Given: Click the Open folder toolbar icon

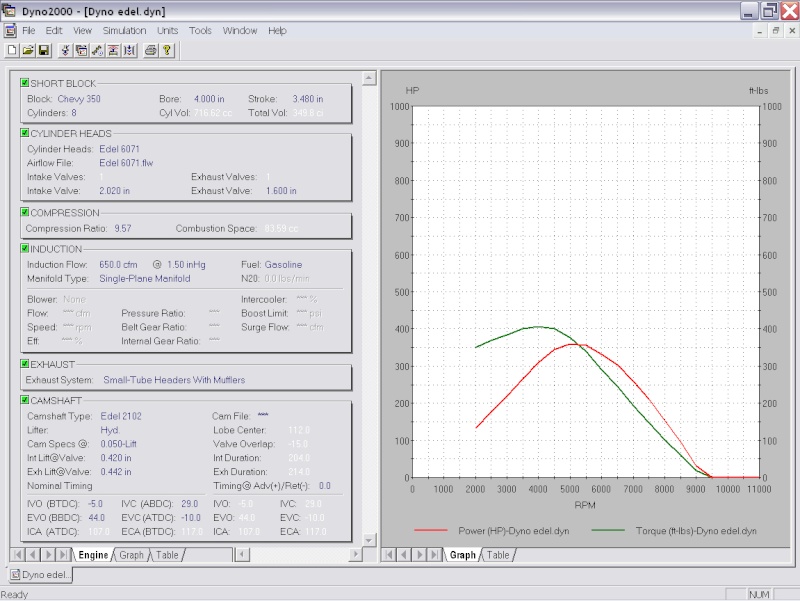Looking at the screenshot, I should point(28,50).
